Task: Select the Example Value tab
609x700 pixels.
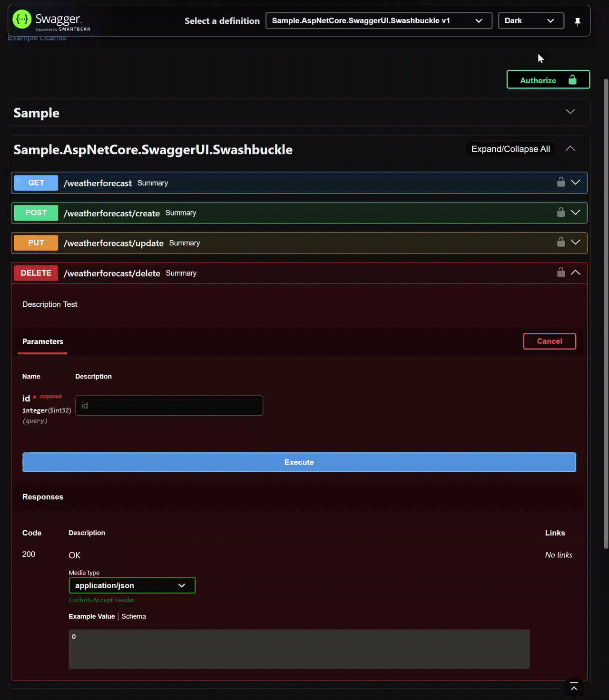Action: pos(92,616)
